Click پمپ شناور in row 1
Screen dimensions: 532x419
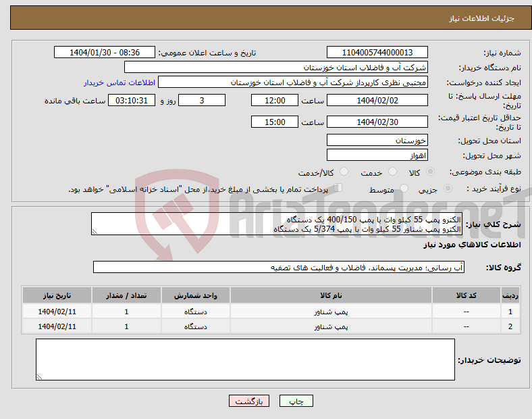coord(331,312)
